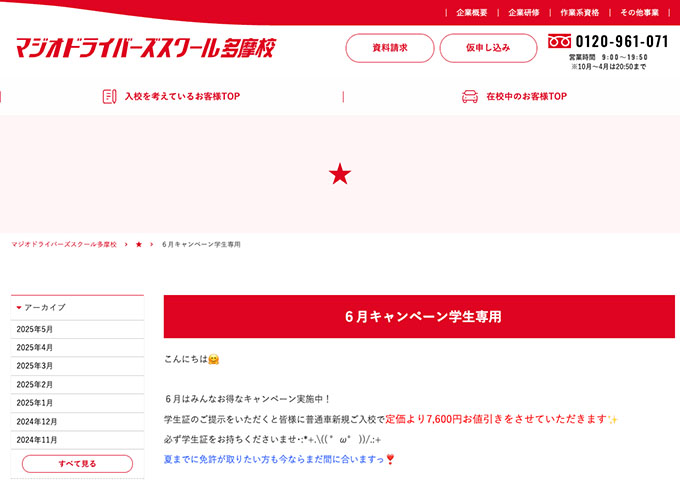Click the マジオドライバーズスクール多摩校 logo
The height and width of the screenshot is (480, 680).
tap(146, 48)
